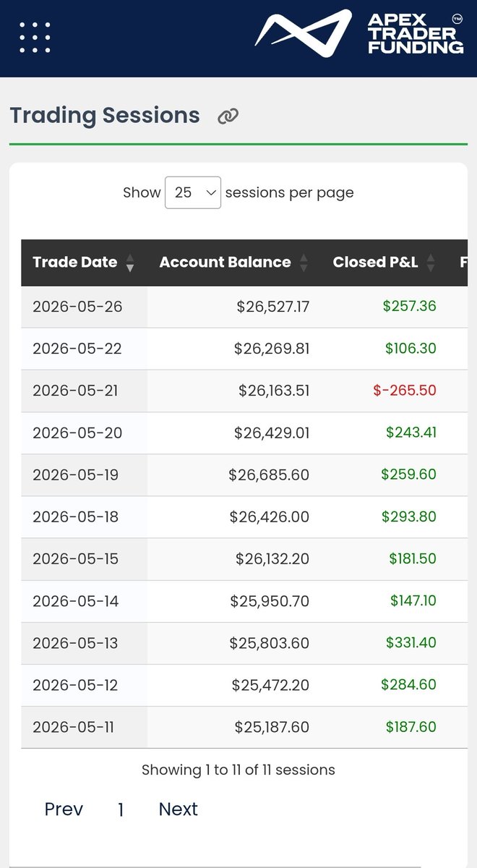Select the 2026-05-11 session row
Screen dimensions: 477x868
click(244, 727)
